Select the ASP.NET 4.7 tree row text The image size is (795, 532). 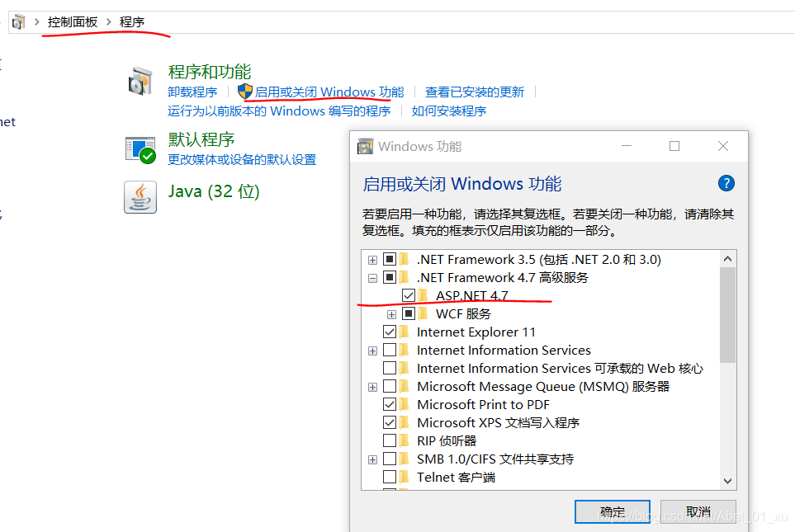point(472,295)
